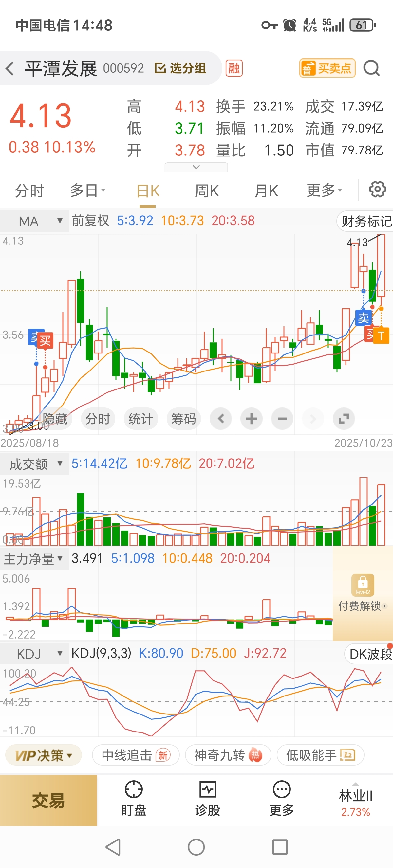Viewport: 393px width, 868px height.
Task: Open the 筹码 chip distribution button
Action: [x=183, y=419]
